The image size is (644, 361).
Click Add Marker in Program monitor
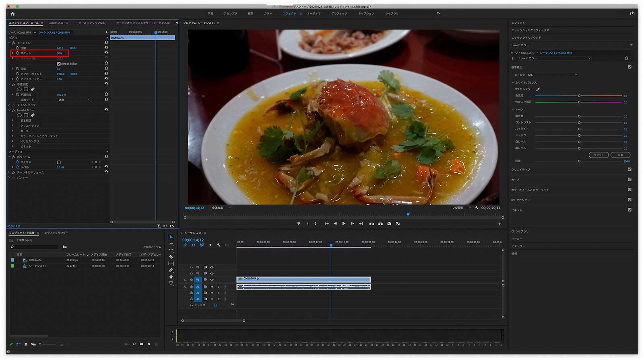(x=299, y=224)
